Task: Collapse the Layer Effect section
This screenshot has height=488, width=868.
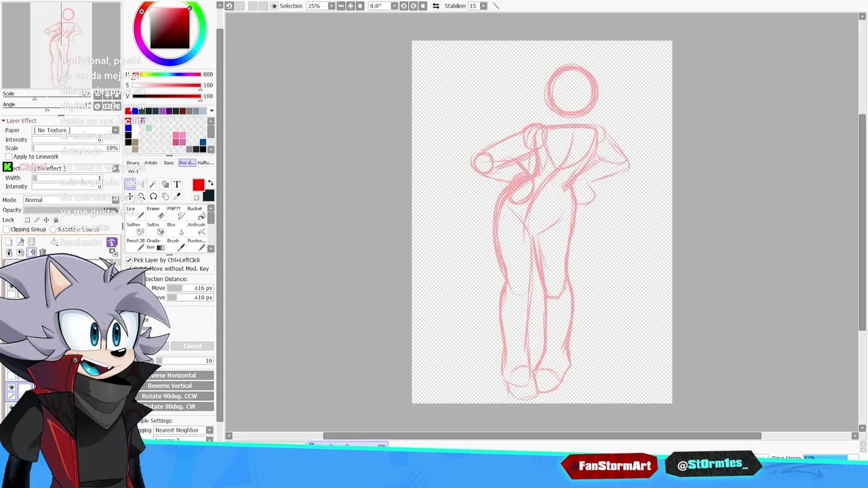Action: (x=4, y=121)
